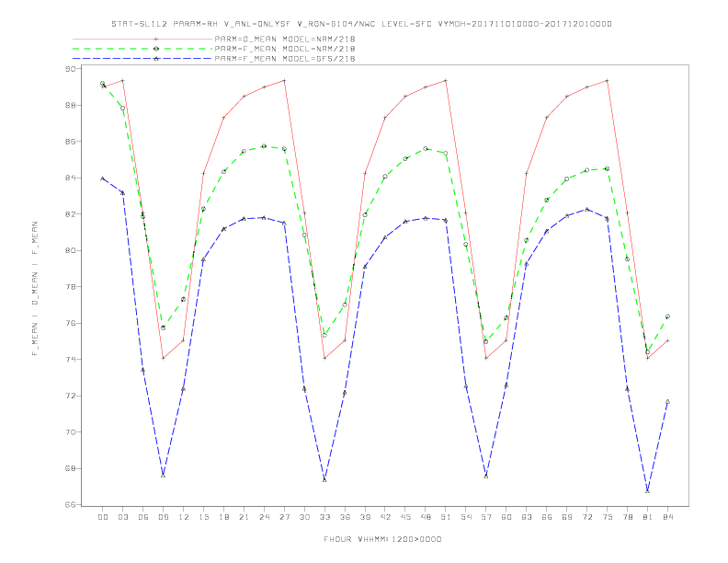The width and height of the screenshot is (728, 563).
Task: Select legend entry PARM=O_MEAN MODEL=NAM/218
Action: tap(285, 39)
